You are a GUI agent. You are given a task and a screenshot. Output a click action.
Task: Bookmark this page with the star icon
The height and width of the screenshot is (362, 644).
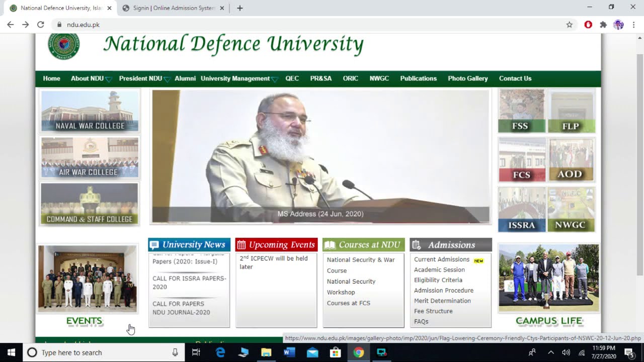[x=570, y=25]
